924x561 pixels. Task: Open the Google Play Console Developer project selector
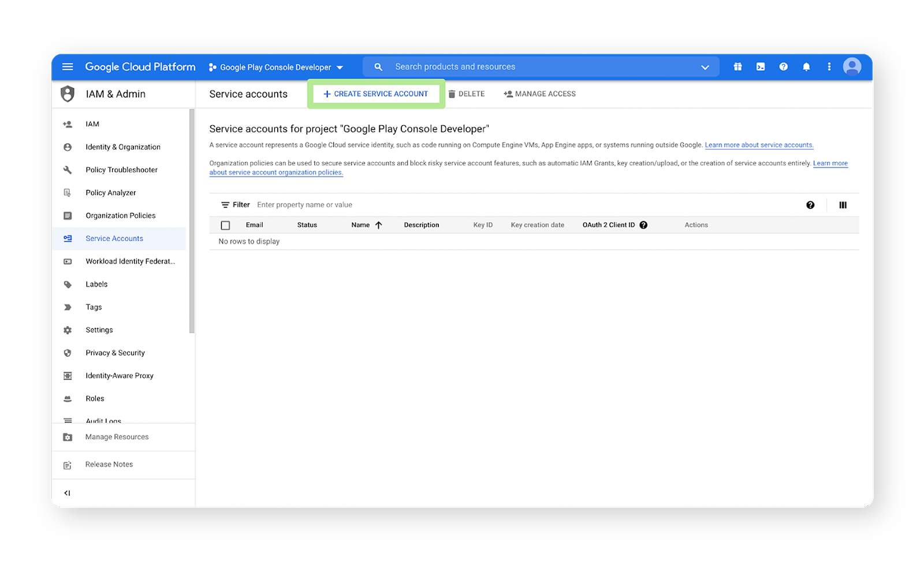click(276, 67)
